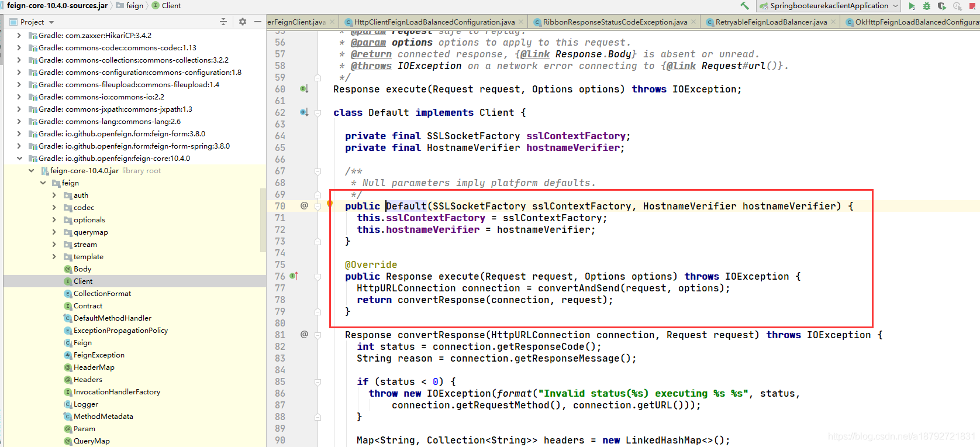Viewport: 980px width, 447px height.
Task: Open the Project panel gear settings
Action: (243, 22)
